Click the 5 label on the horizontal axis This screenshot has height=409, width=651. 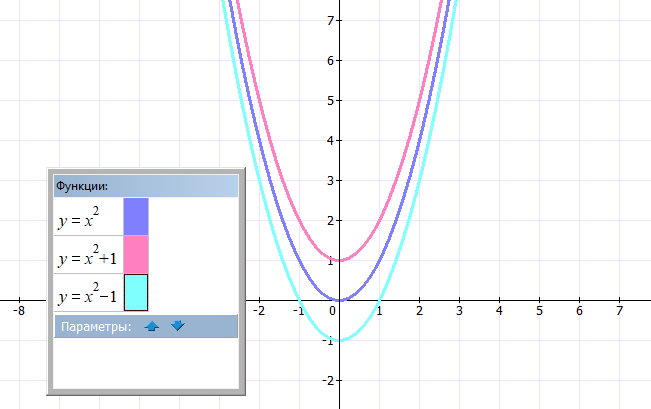tap(539, 312)
